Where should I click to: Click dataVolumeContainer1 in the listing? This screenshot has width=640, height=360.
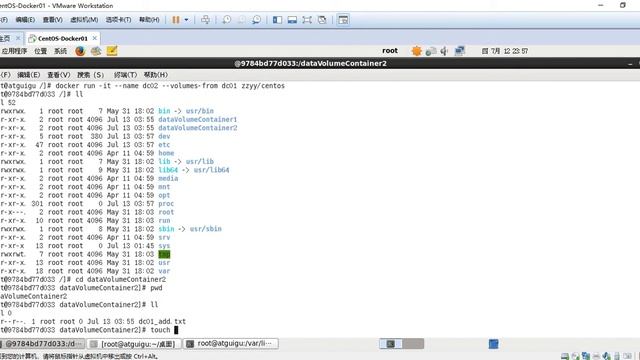(198, 119)
